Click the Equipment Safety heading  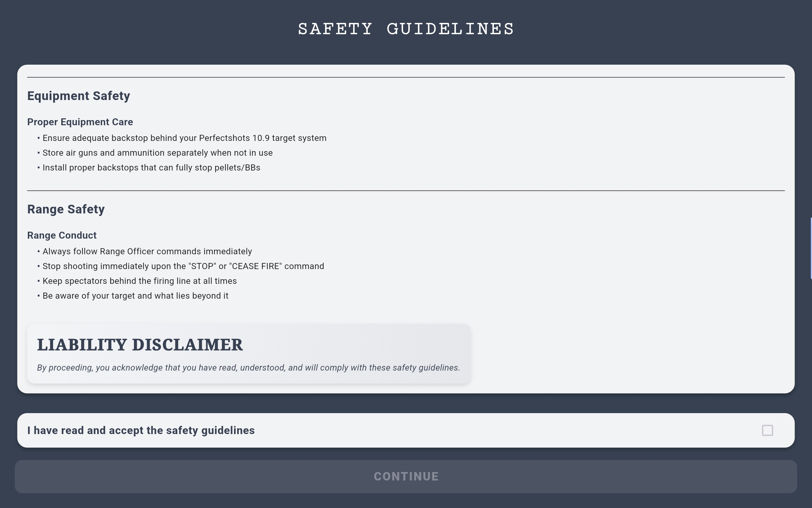(x=79, y=96)
